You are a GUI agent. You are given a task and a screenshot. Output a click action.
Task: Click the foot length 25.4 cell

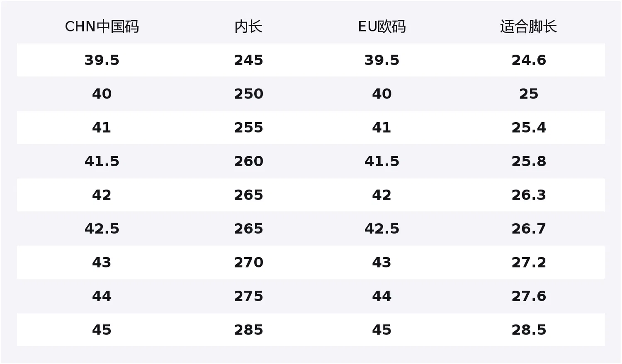point(529,128)
